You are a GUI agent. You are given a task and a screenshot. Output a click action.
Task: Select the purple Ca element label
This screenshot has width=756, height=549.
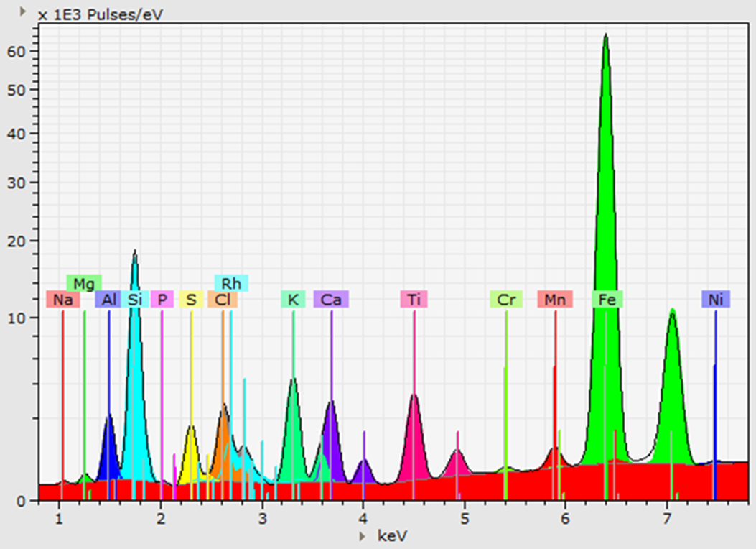(x=331, y=300)
